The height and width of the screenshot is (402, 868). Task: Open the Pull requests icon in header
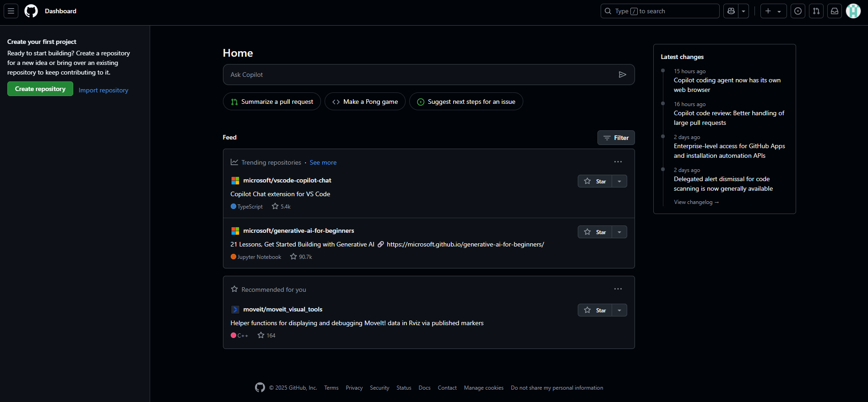point(816,11)
